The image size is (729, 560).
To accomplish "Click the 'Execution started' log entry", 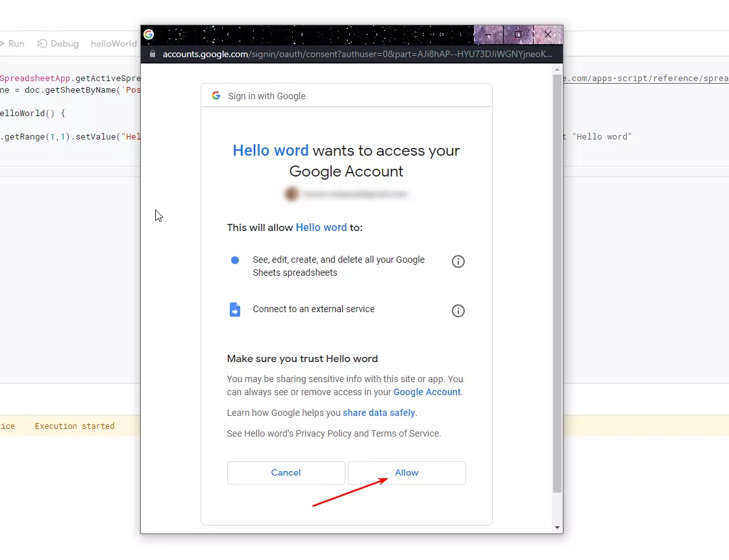I will [x=75, y=426].
